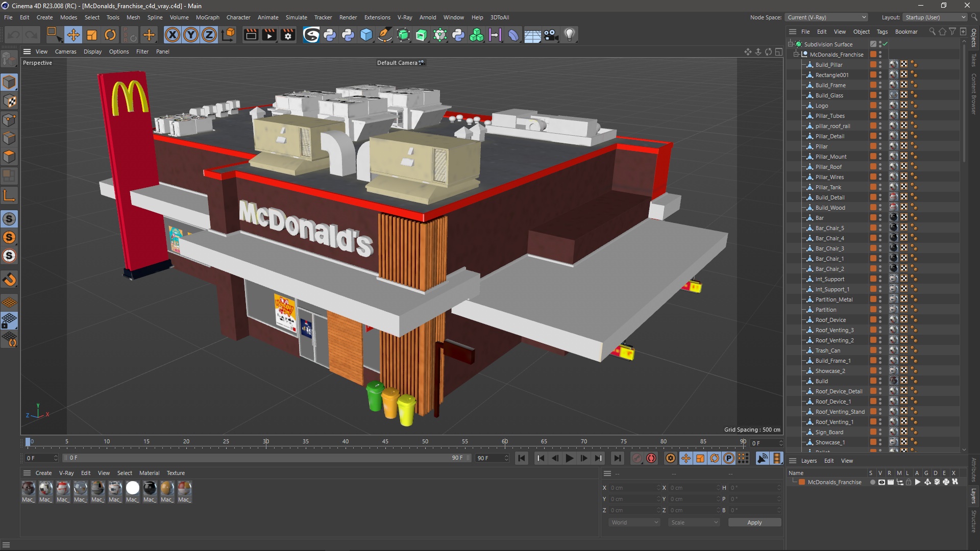Viewport: 980px width, 551px height.
Task: Open the Layout dropdown
Action: point(935,17)
